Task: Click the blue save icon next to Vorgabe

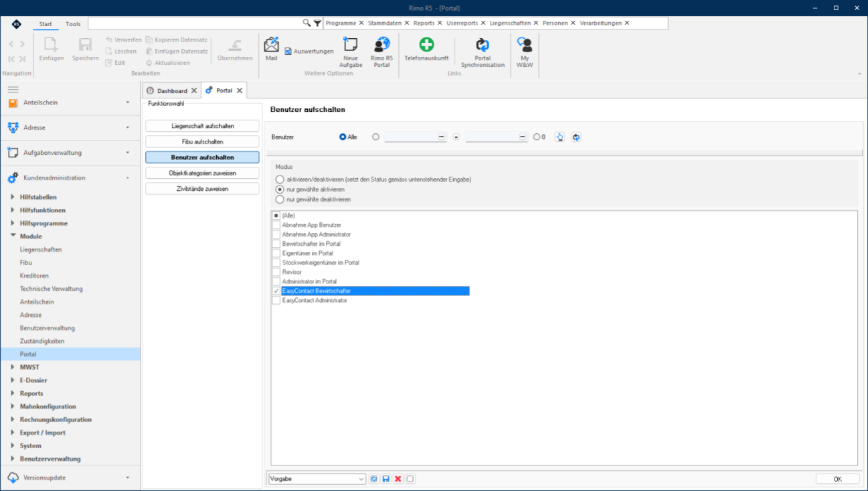Action: [x=386, y=479]
